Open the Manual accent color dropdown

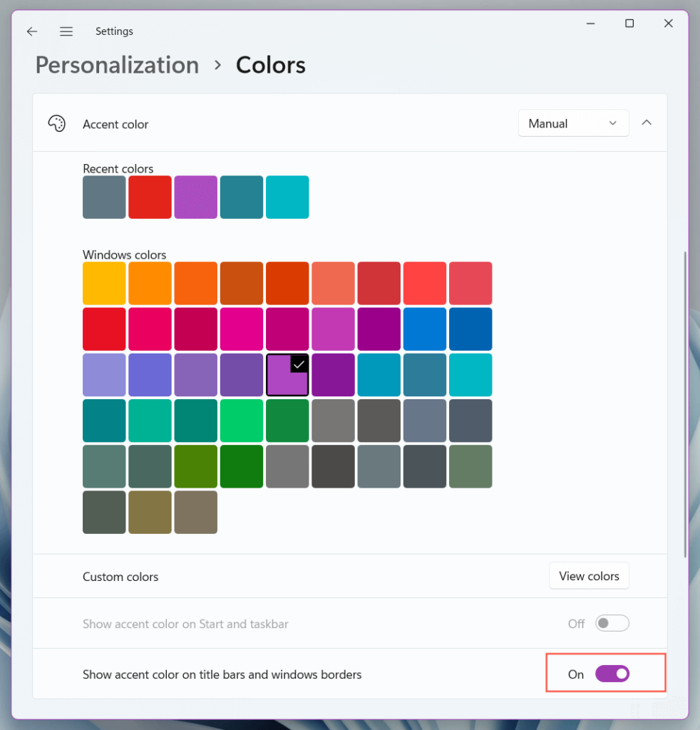pos(573,123)
